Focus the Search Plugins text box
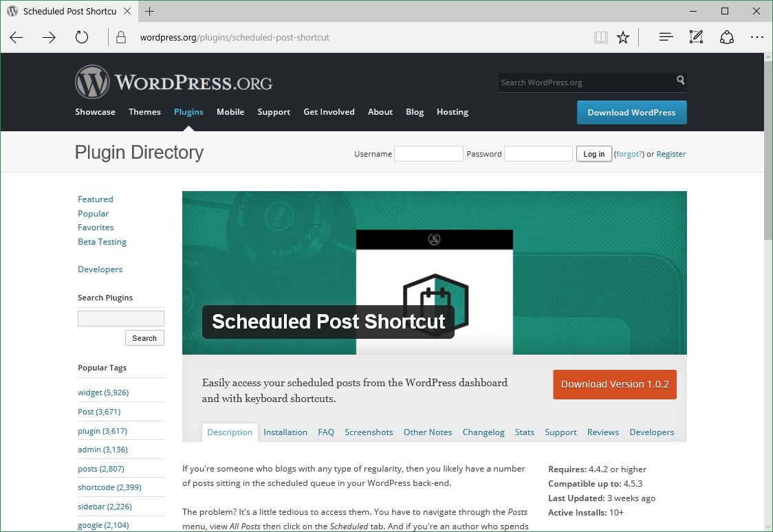Image resolution: width=773 pixels, height=532 pixels. [121, 318]
